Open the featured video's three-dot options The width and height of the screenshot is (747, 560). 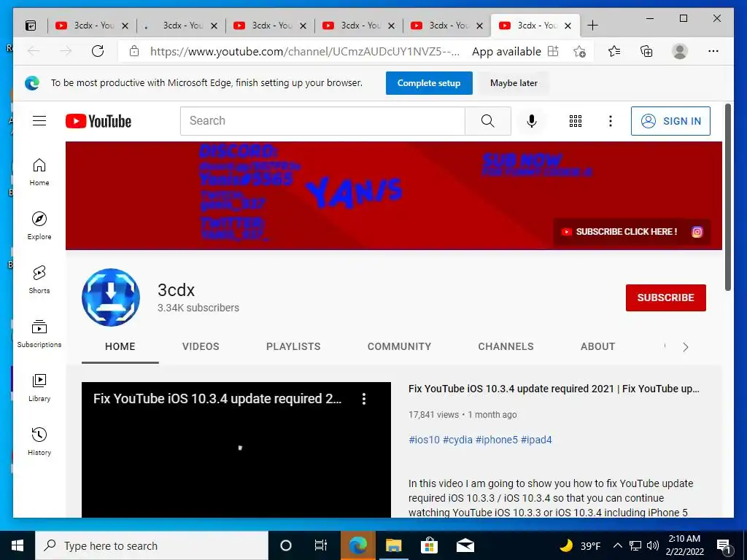click(x=364, y=399)
